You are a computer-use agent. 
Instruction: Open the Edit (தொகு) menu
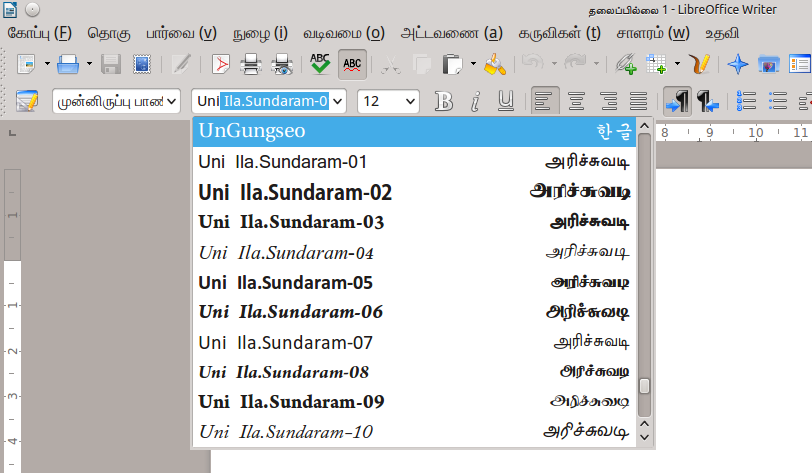(109, 34)
